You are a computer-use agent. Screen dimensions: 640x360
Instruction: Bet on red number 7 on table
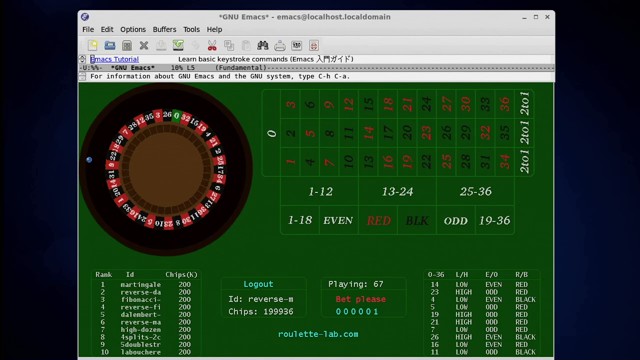tap(329, 162)
